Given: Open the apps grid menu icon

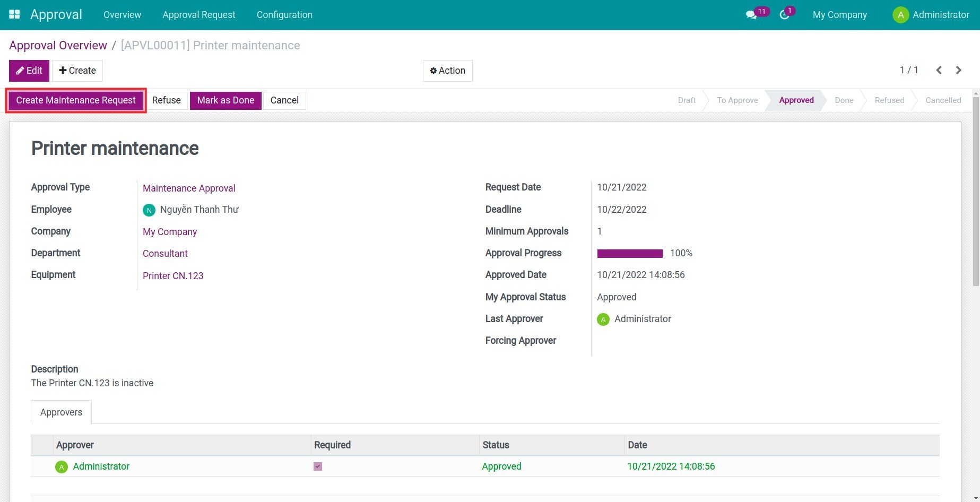Looking at the screenshot, I should pyautogui.click(x=14, y=14).
